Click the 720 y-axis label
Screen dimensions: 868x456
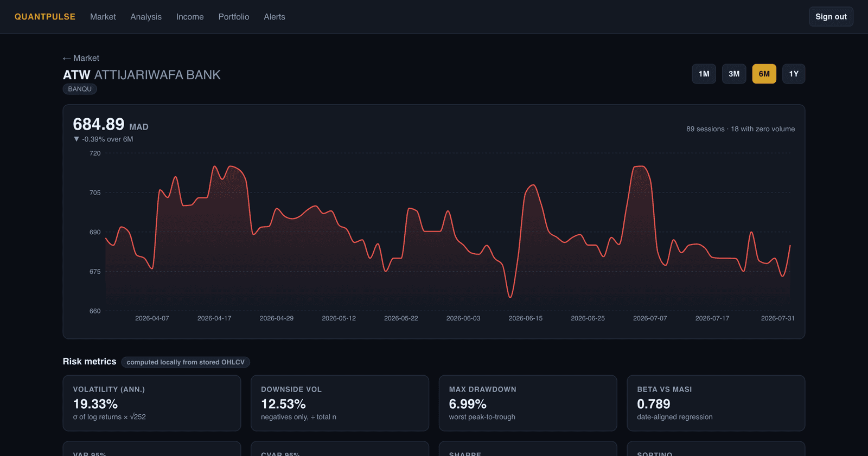tap(95, 153)
